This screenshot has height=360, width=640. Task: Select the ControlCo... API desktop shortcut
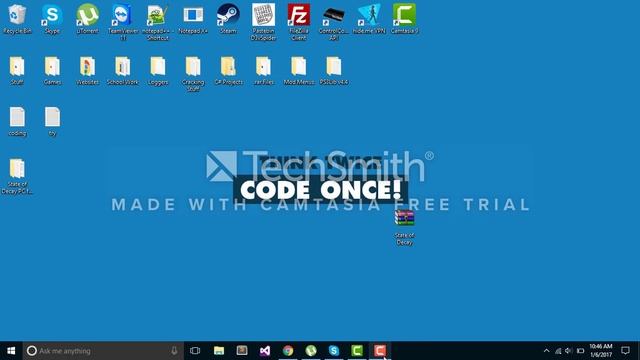pyautogui.click(x=334, y=22)
